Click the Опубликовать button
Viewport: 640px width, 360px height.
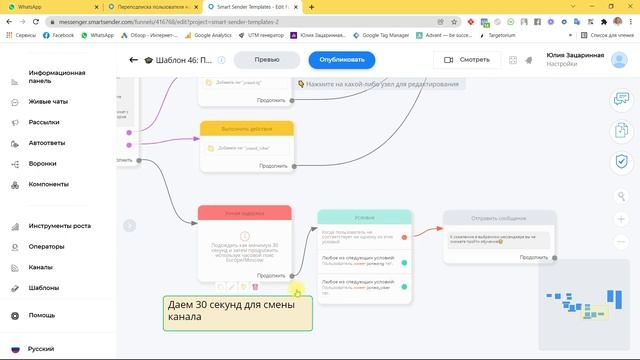[342, 60]
